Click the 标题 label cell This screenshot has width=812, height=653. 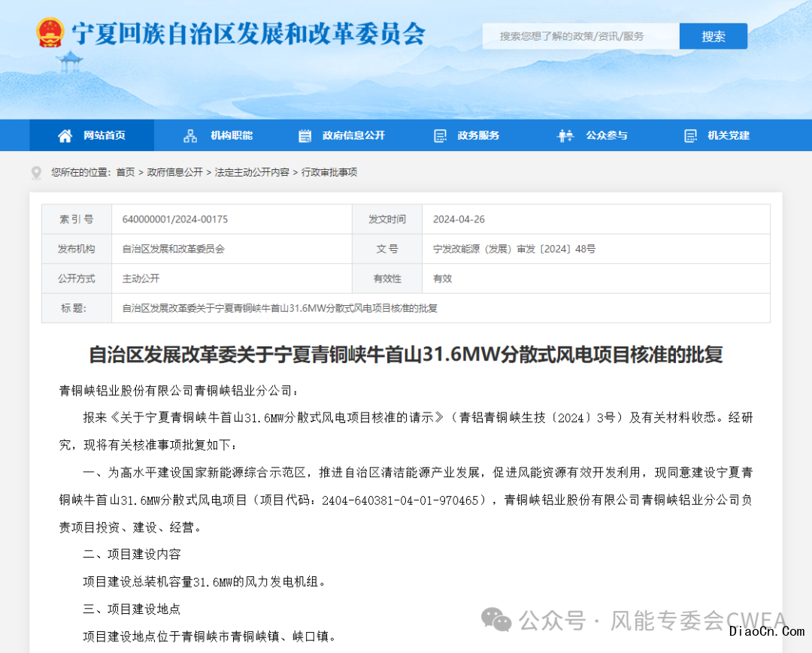pyautogui.click(x=77, y=308)
